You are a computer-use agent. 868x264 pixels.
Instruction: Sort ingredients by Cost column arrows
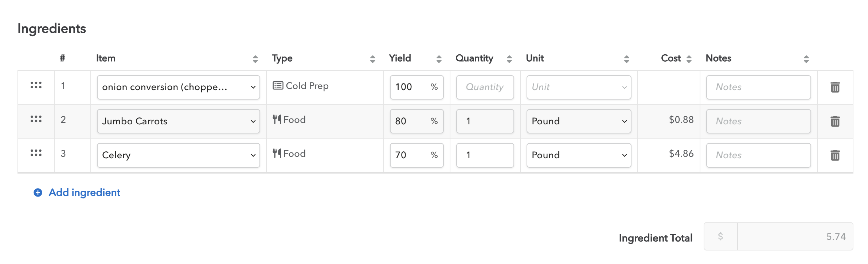pyautogui.click(x=689, y=59)
